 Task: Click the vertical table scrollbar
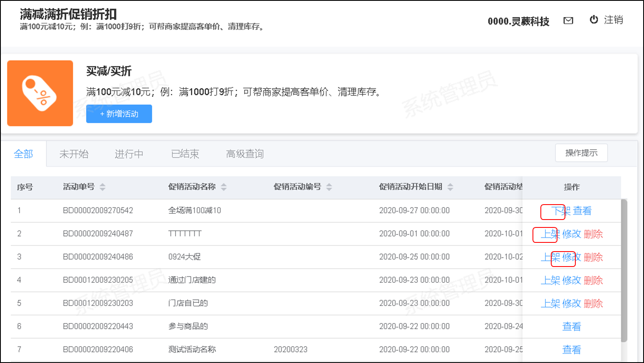[624, 270]
